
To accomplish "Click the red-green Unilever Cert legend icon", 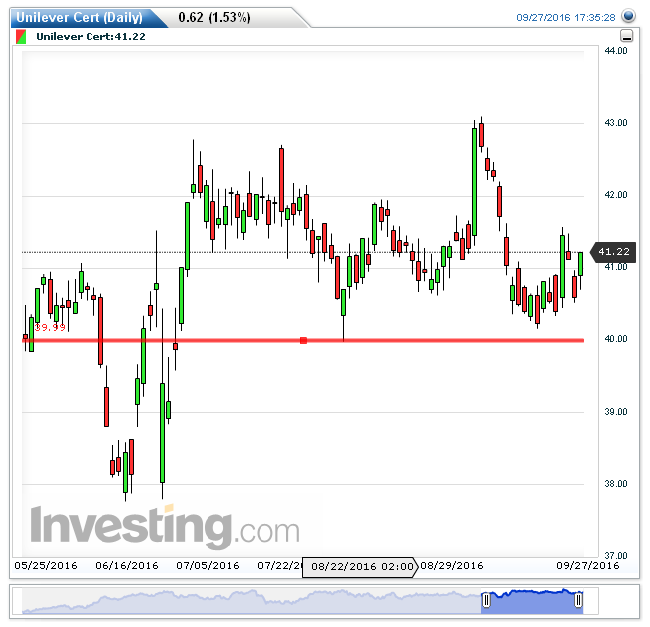I will (21, 37).
